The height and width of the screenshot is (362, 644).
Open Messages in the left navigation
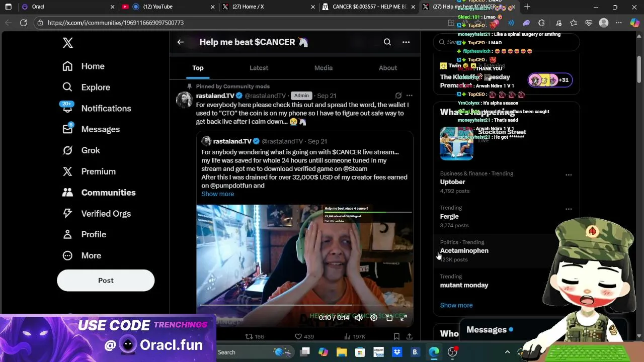91,129
